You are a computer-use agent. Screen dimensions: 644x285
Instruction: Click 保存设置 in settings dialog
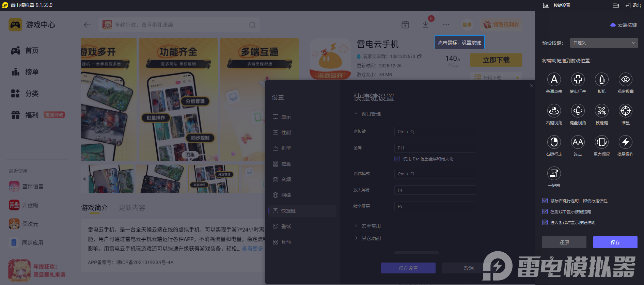click(408, 268)
